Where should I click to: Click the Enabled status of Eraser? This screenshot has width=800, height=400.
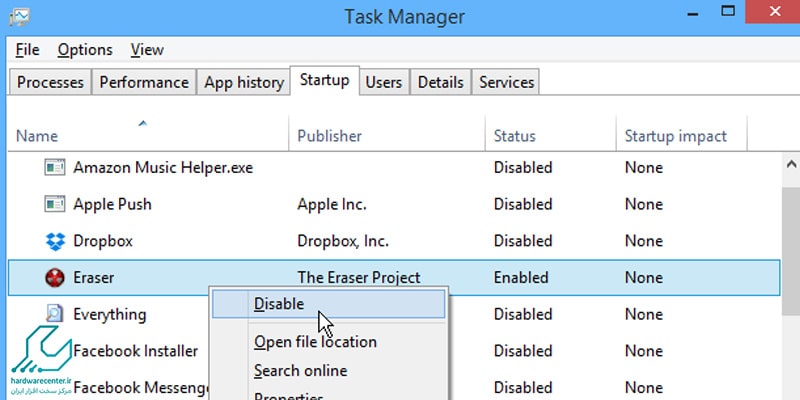pos(521,278)
